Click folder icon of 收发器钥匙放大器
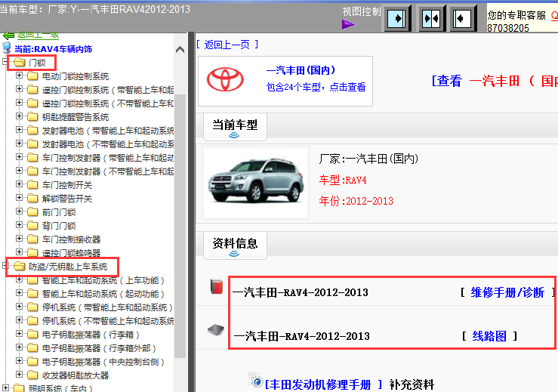This screenshot has height=392, width=558. (x=32, y=375)
